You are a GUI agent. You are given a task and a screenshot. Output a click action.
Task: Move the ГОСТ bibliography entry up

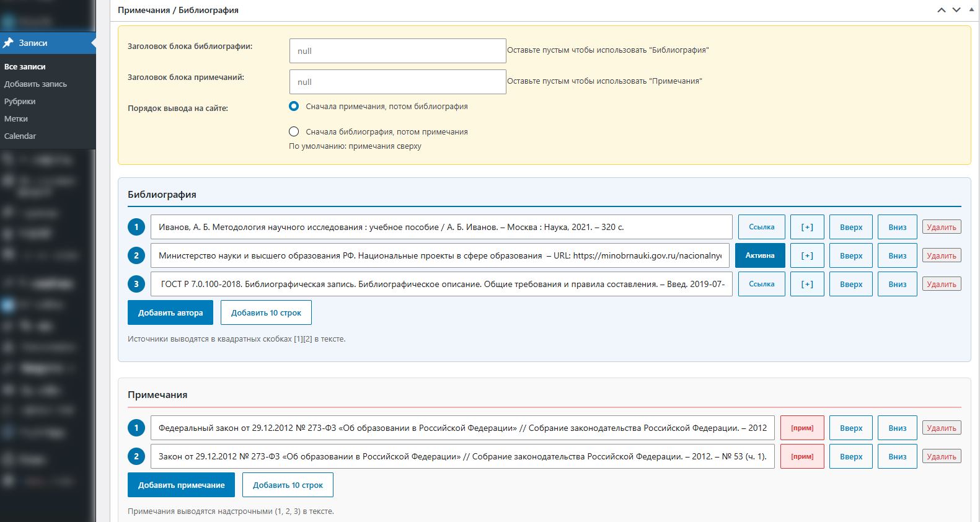(x=851, y=284)
